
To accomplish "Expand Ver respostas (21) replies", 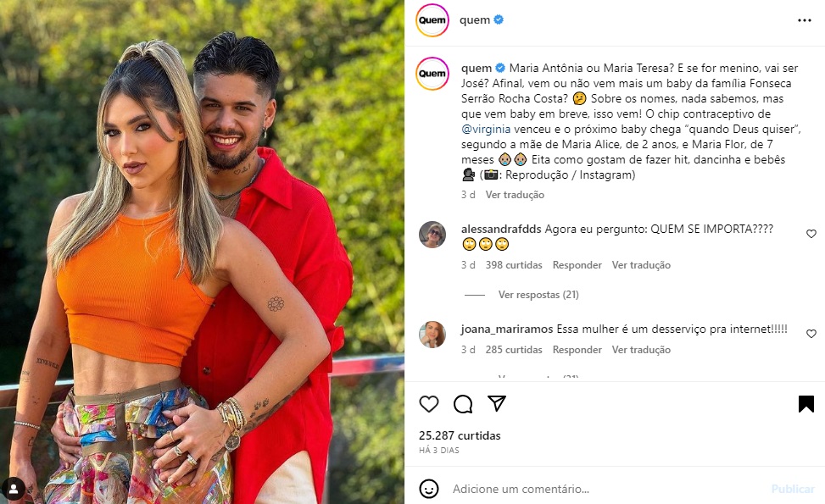I will 538,295.
